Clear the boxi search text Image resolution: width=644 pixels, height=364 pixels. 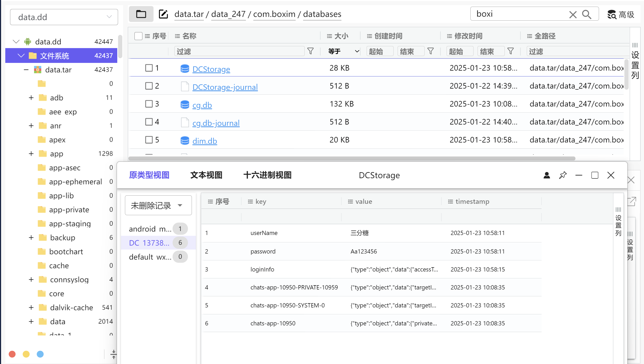(573, 14)
